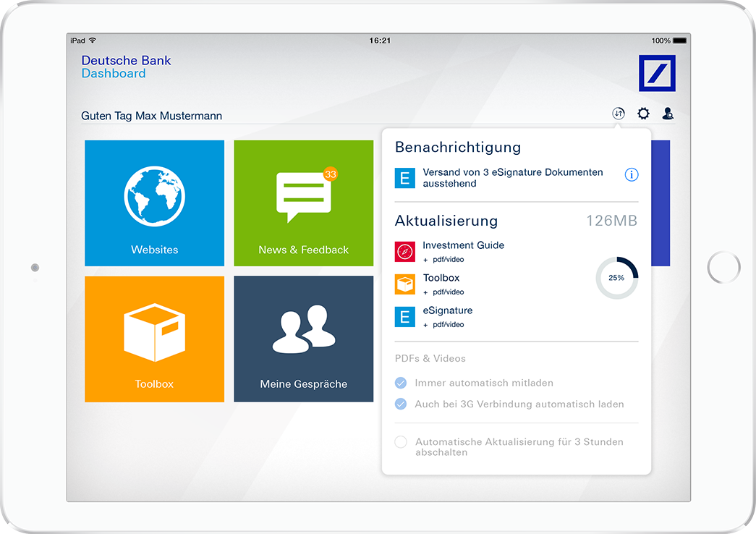Select 'eSignature' update entry text
Image resolution: width=756 pixels, height=534 pixels.
[x=447, y=310]
